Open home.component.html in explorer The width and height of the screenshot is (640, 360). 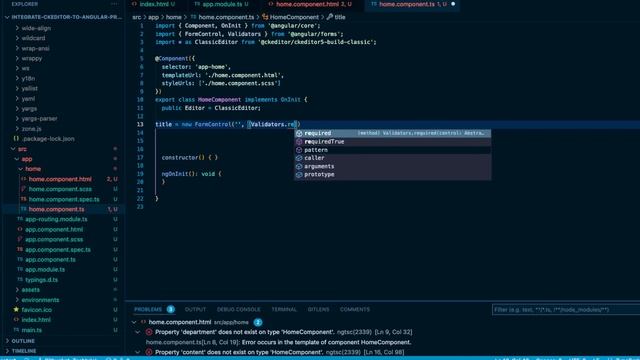click(60, 179)
